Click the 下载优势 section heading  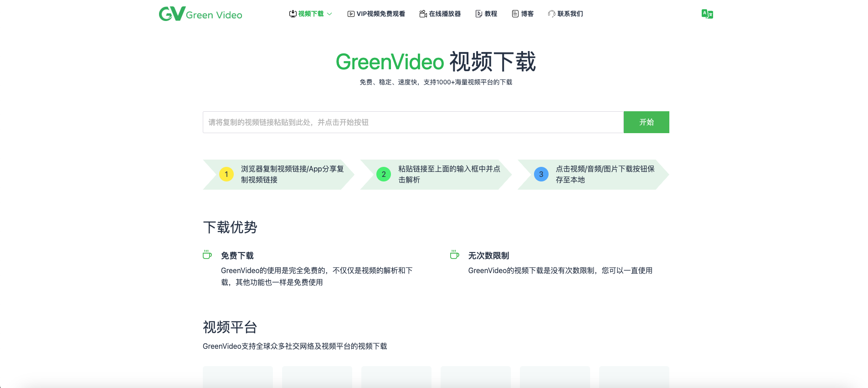click(230, 227)
